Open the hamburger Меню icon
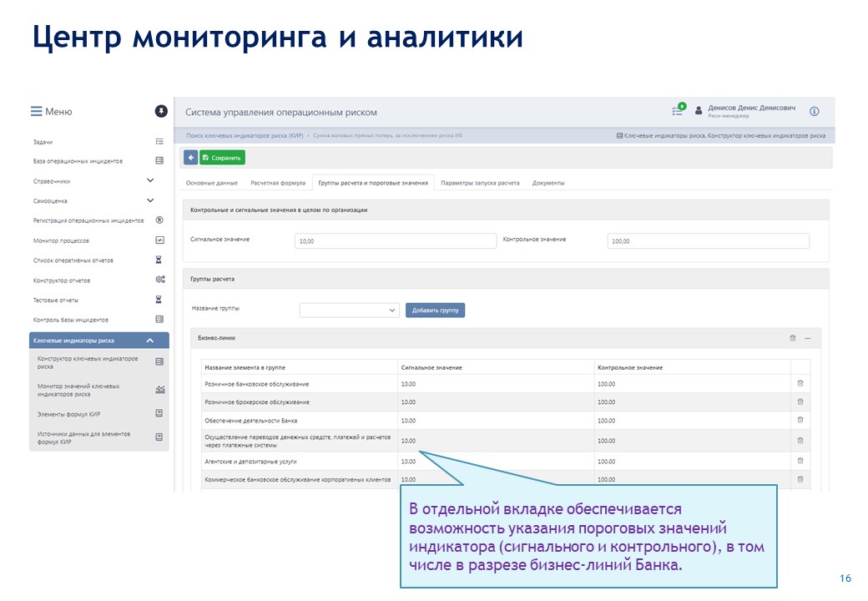The width and height of the screenshot is (868, 601). (36, 111)
